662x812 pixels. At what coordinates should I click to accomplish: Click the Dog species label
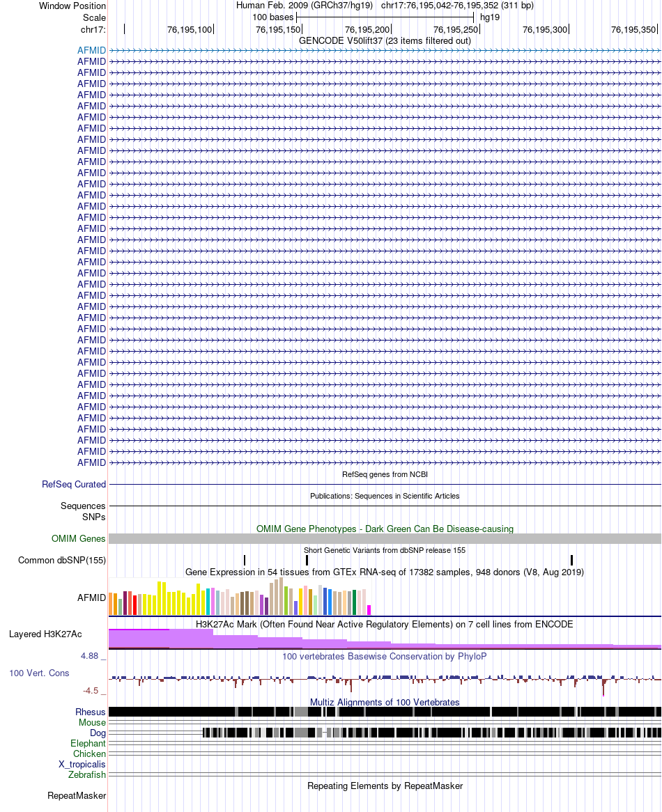click(98, 733)
